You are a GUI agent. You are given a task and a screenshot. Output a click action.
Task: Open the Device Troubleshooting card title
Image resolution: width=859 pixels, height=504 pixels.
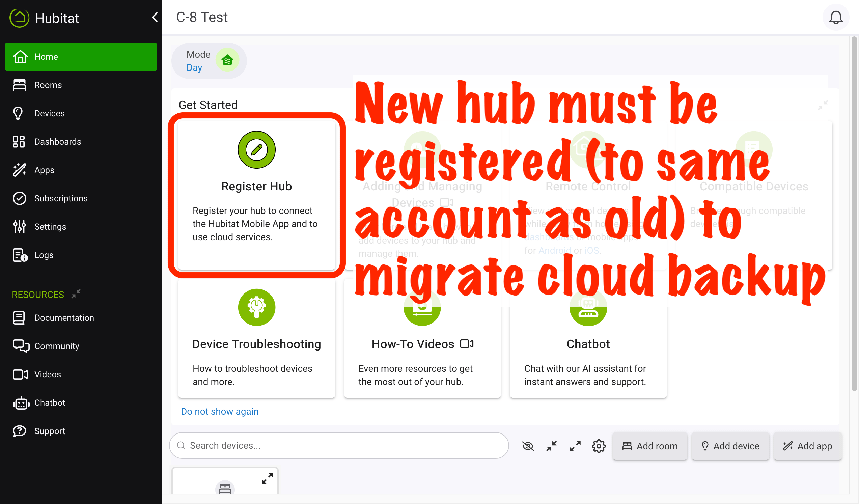click(256, 344)
